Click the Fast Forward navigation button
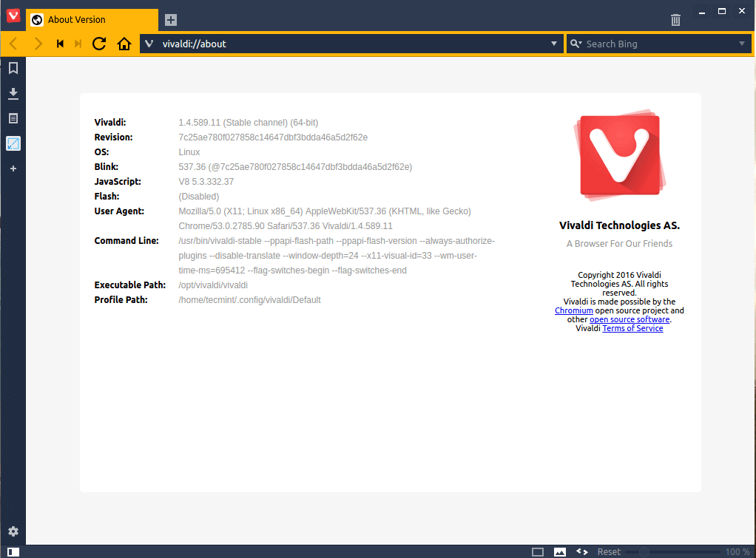Image resolution: width=756 pixels, height=558 pixels. [78, 44]
